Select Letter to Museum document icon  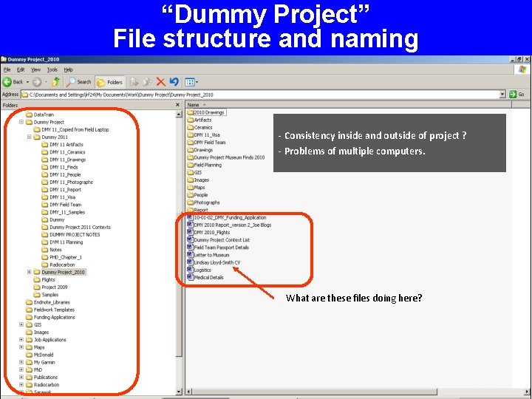click(190, 254)
